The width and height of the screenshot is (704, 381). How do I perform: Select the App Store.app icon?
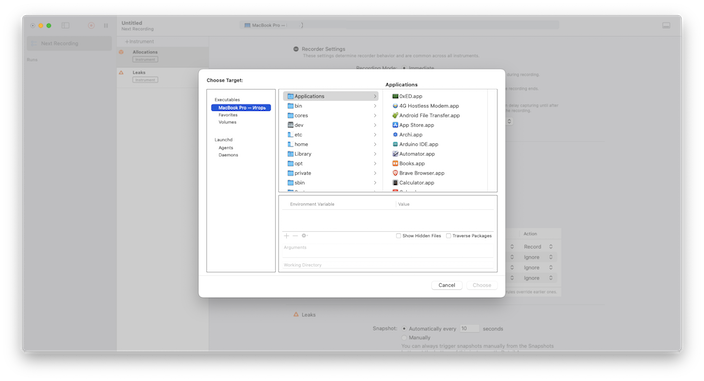[x=395, y=125]
